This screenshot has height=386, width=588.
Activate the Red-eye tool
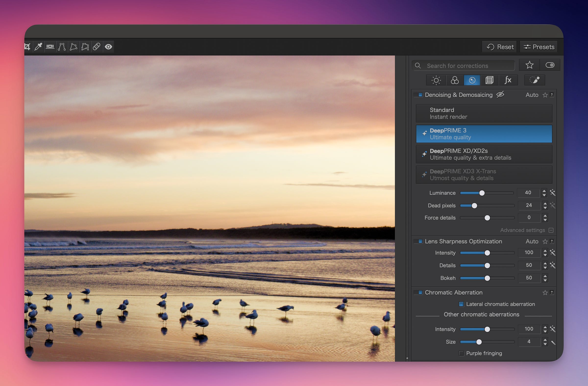[109, 47]
